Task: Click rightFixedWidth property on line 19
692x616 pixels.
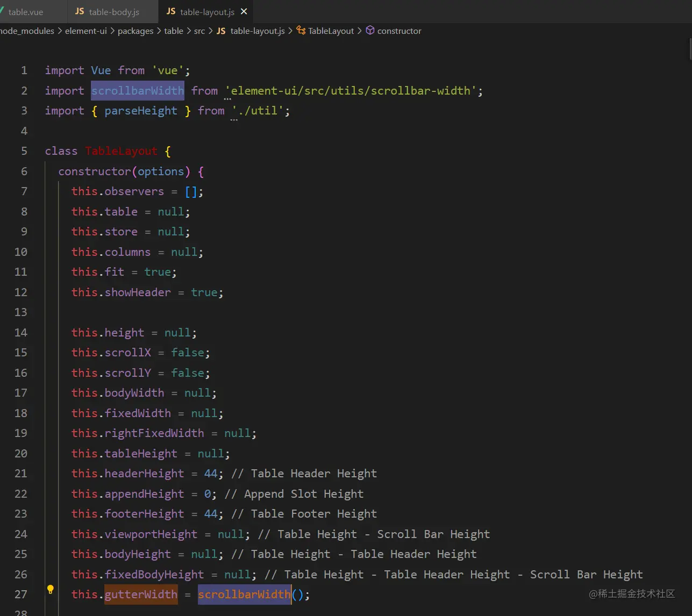Action: [154, 433]
